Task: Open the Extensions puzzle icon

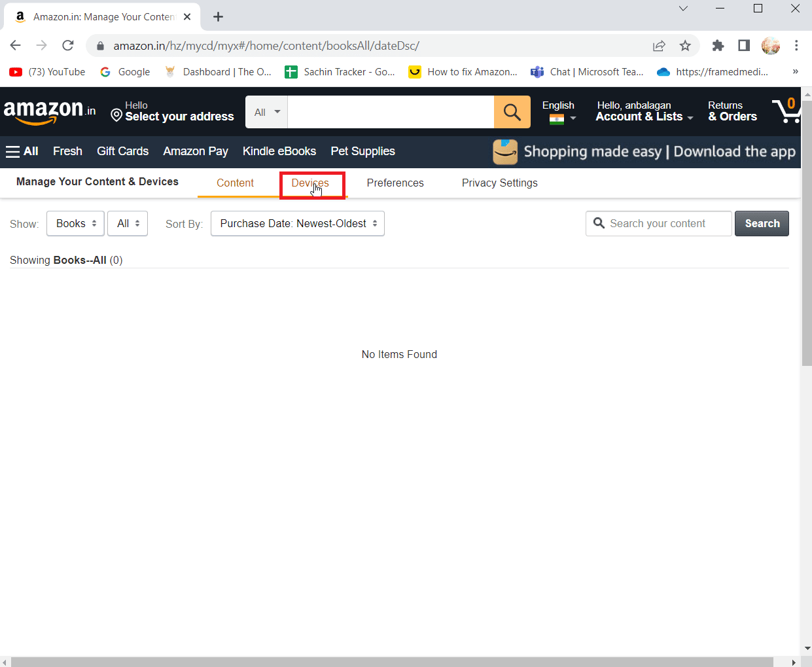Action: [718, 45]
